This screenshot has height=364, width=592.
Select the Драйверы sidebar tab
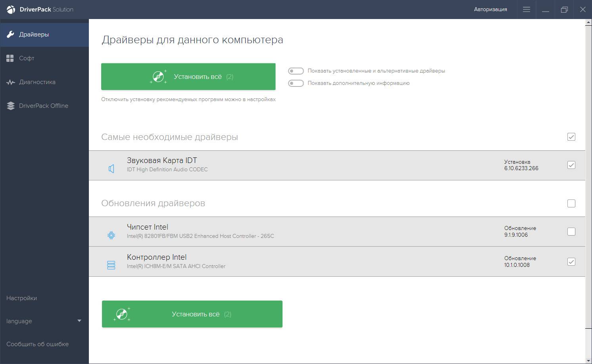click(44, 34)
